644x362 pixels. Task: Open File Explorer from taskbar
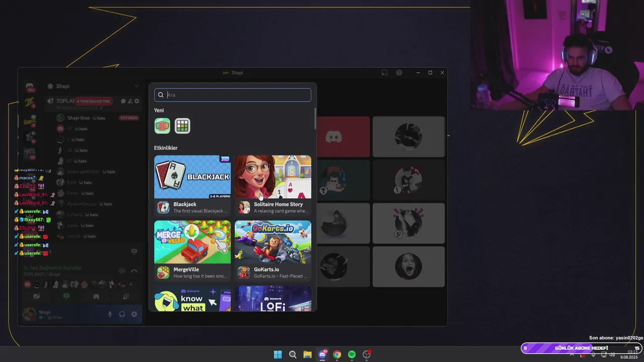307,354
